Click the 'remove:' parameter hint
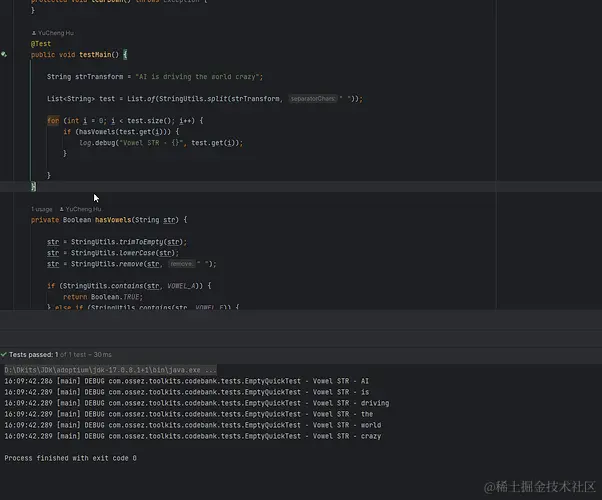The width and height of the screenshot is (602, 500). click(182, 264)
